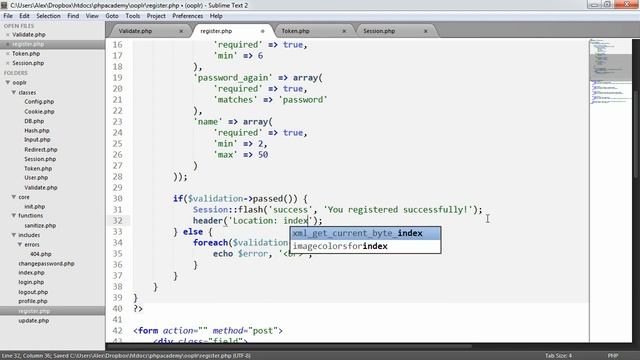Open Token.php under classes folder
640x360 pixels.
(38, 169)
